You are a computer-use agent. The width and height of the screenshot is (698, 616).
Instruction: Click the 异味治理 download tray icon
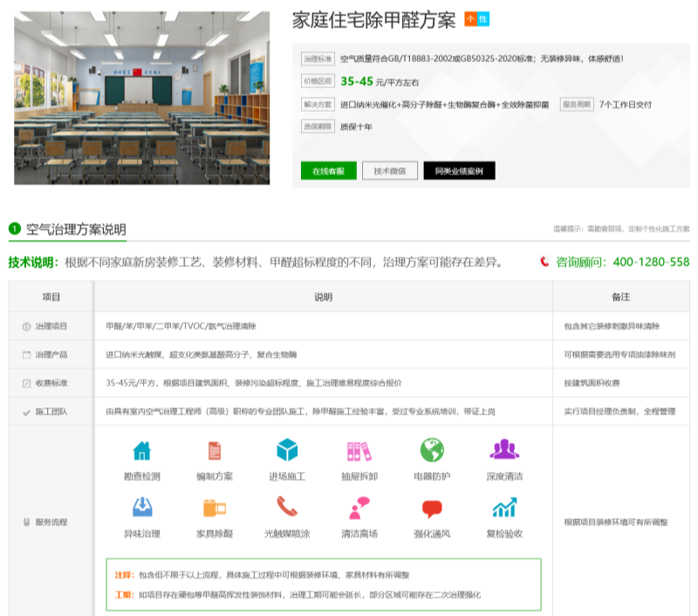[x=141, y=507]
